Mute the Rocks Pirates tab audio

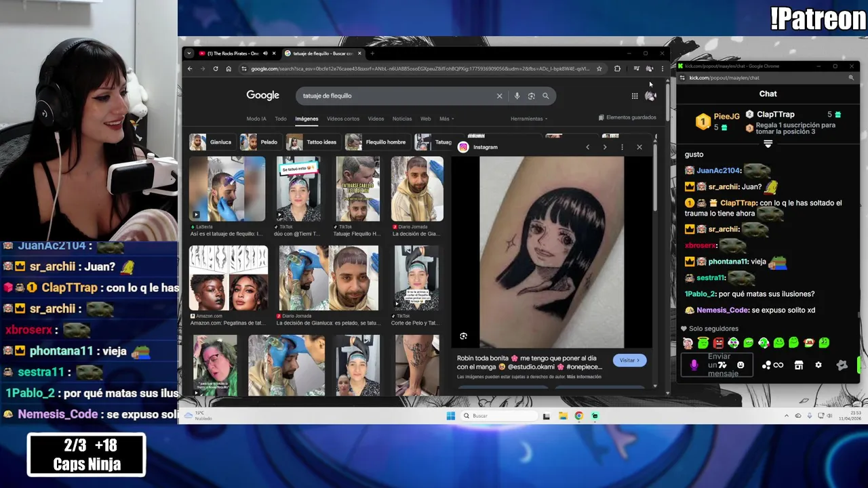coord(264,54)
